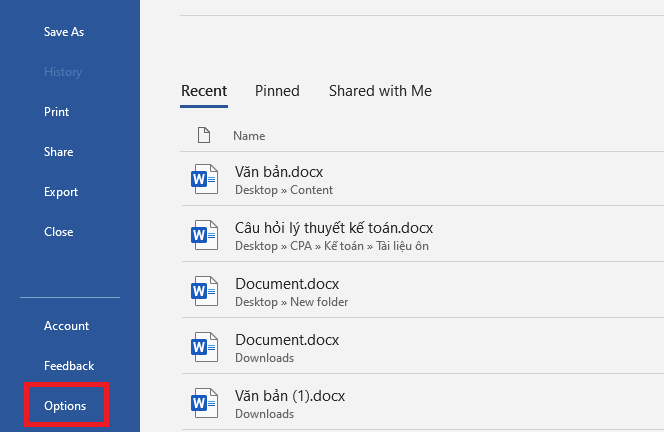Open the Shared with Me tab
664x432 pixels.
tap(380, 91)
